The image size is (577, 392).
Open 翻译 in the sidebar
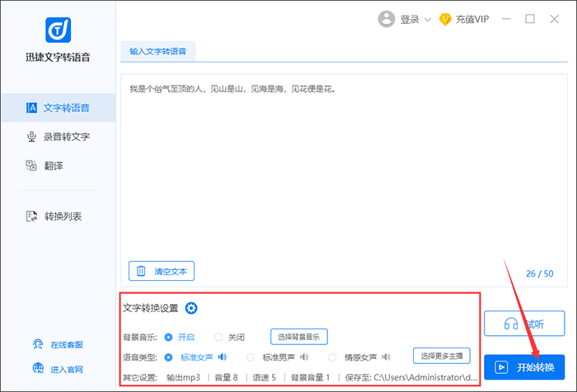point(59,166)
